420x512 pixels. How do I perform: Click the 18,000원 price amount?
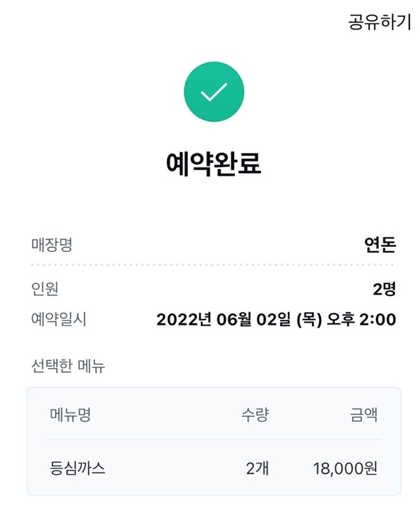[345, 468]
